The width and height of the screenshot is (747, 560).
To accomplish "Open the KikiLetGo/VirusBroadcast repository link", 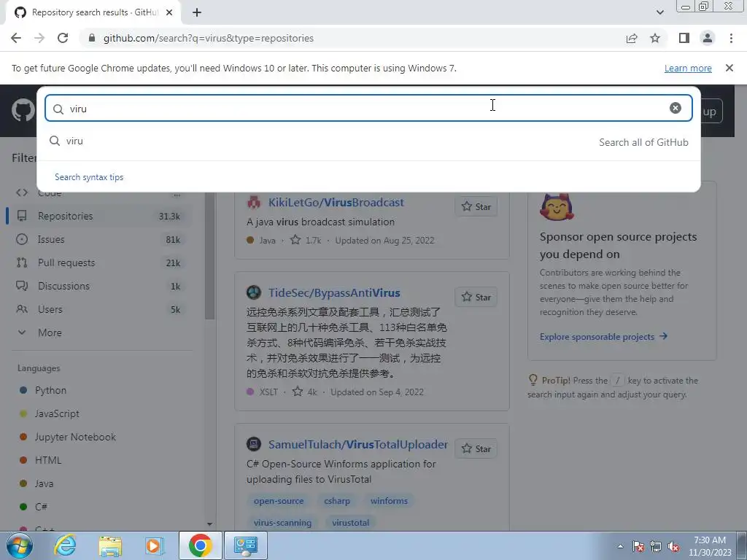I will (336, 203).
